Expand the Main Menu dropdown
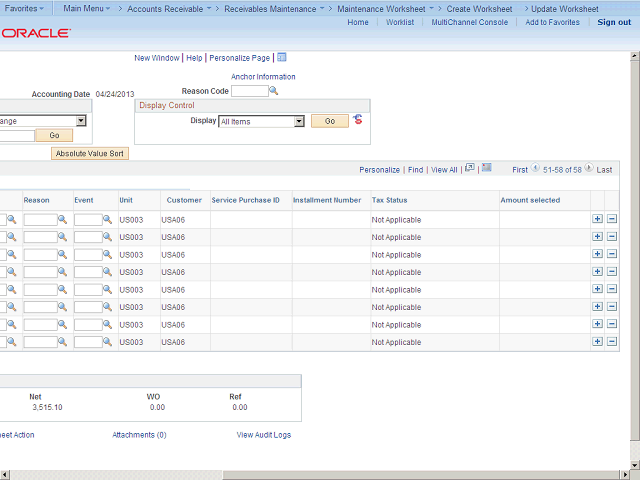This screenshot has width=640, height=480. coord(85,8)
